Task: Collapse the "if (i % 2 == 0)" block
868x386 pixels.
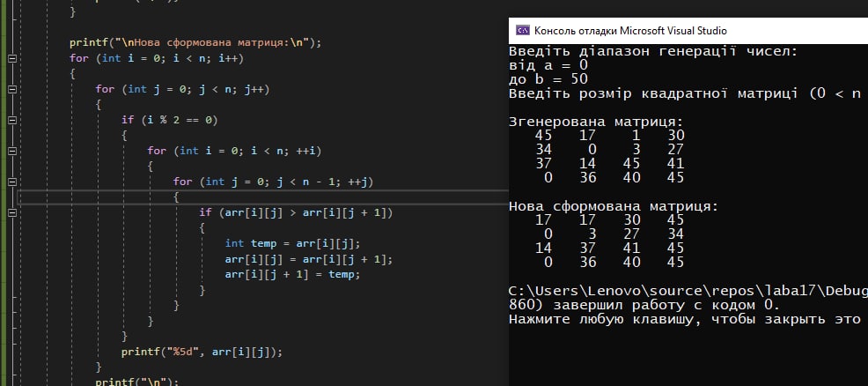Action: (x=12, y=120)
